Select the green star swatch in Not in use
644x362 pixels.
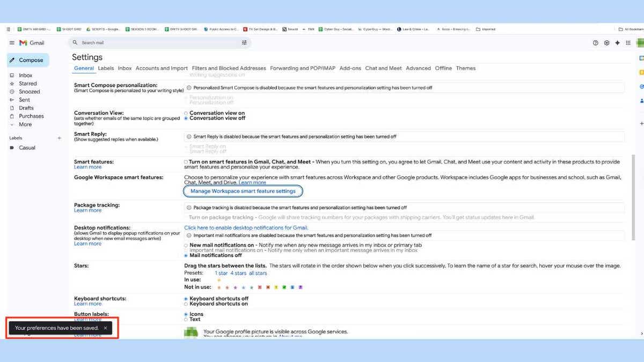[285, 287]
